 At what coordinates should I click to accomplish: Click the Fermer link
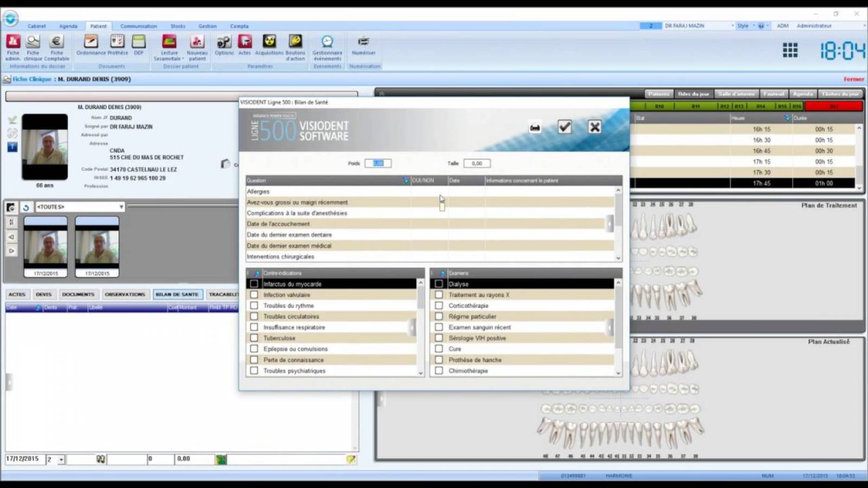click(853, 79)
